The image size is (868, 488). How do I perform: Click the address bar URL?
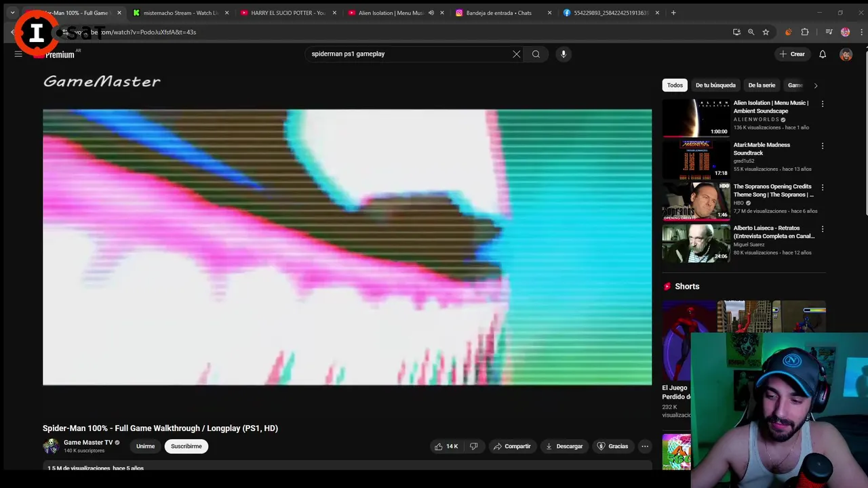136,32
